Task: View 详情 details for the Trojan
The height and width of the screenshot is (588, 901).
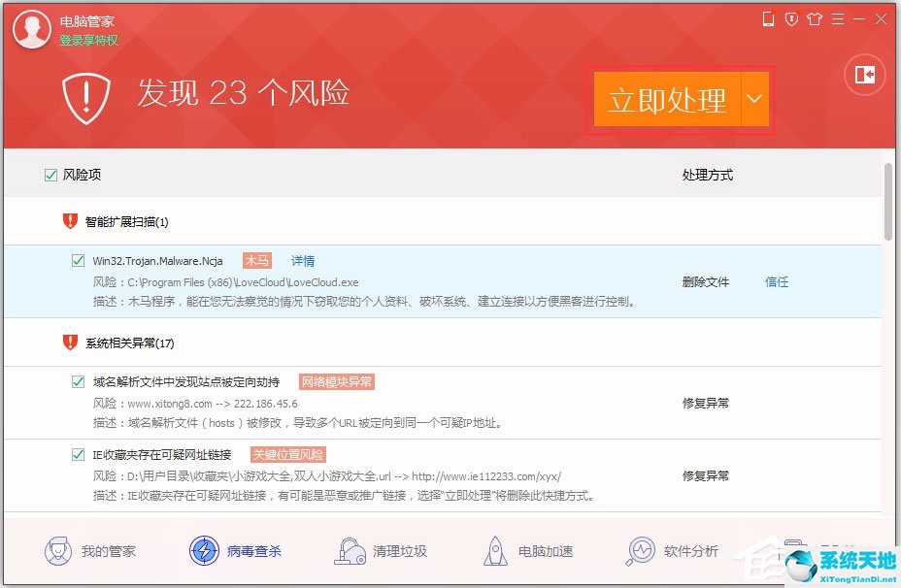Action: pyautogui.click(x=302, y=260)
